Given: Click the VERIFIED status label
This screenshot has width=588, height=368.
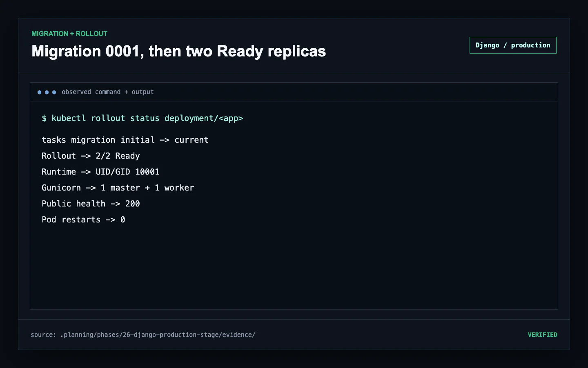Looking at the screenshot, I should coord(542,335).
